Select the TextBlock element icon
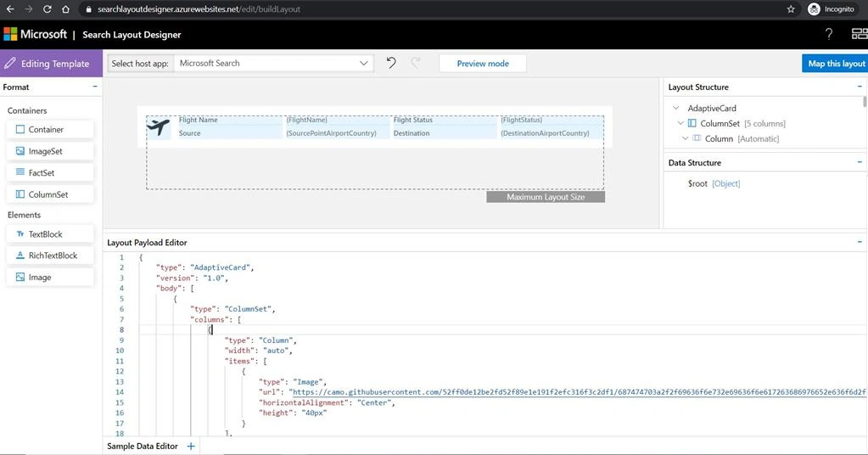This screenshot has width=868, height=455. [x=20, y=234]
